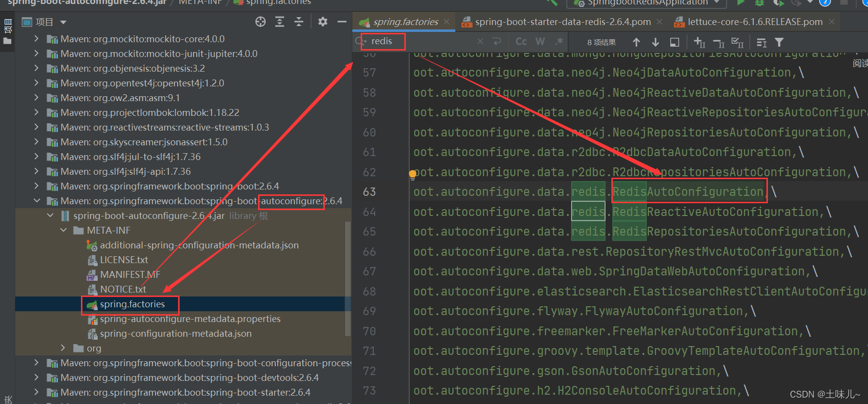
Task: Click FlywayAutoConfiguration on line 69
Action: (x=664, y=311)
